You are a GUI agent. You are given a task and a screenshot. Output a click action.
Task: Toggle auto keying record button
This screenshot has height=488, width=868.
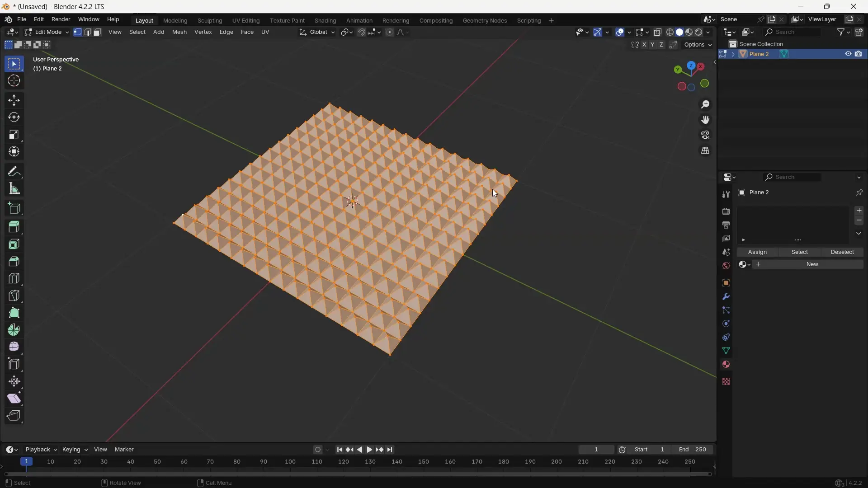[318, 450]
